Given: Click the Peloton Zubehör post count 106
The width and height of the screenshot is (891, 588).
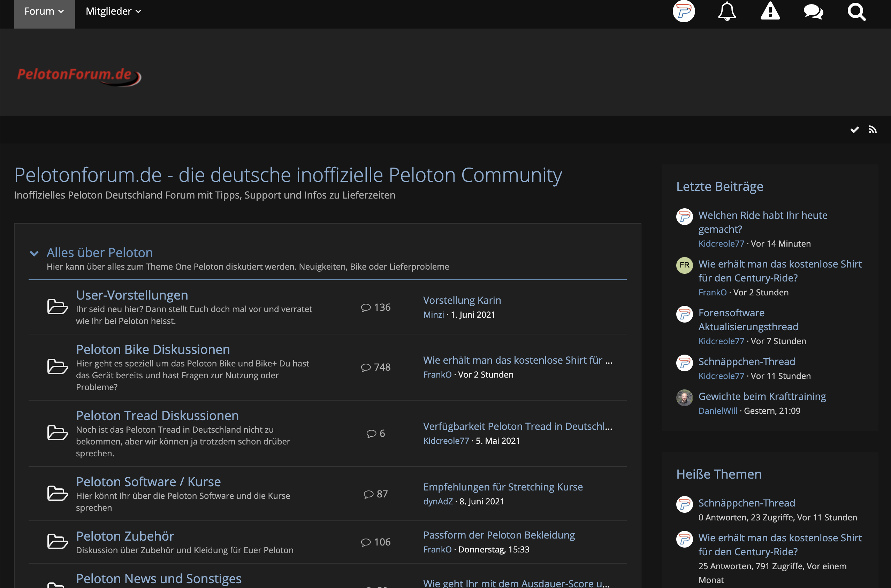Looking at the screenshot, I should [x=376, y=542].
